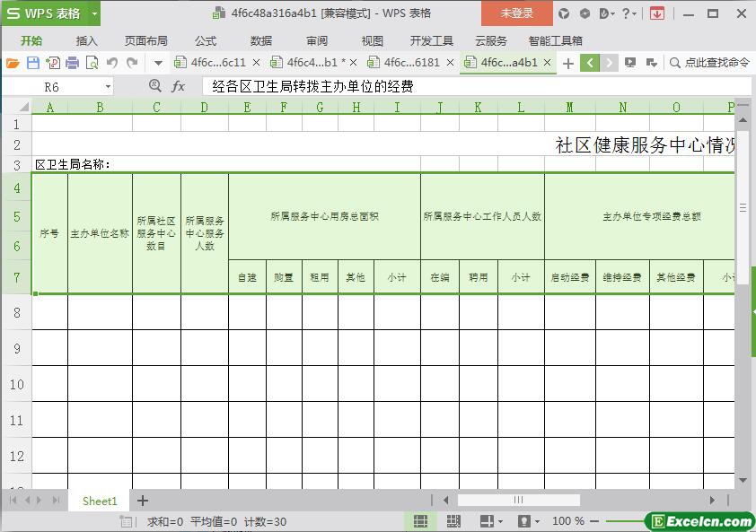The width and height of the screenshot is (756, 532).
Task: Click the 点此查找命令 search box
Action: 716,63
